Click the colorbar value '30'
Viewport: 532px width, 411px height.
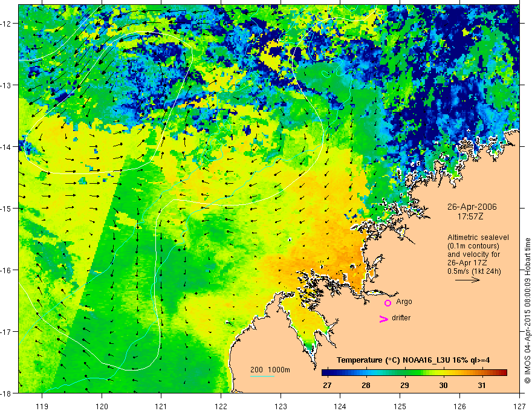(x=443, y=385)
